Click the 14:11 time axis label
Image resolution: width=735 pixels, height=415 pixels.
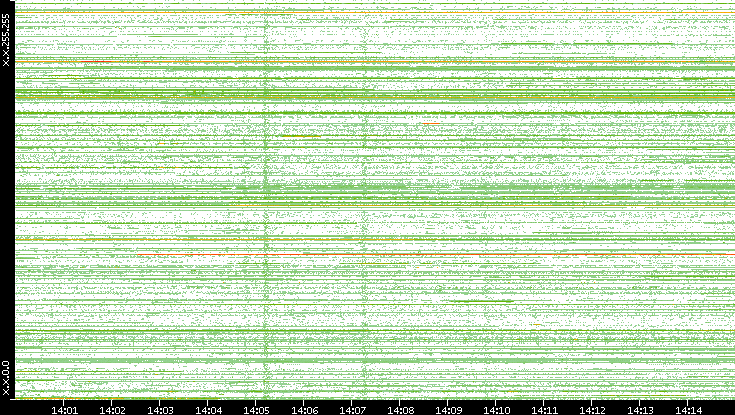coord(544,410)
